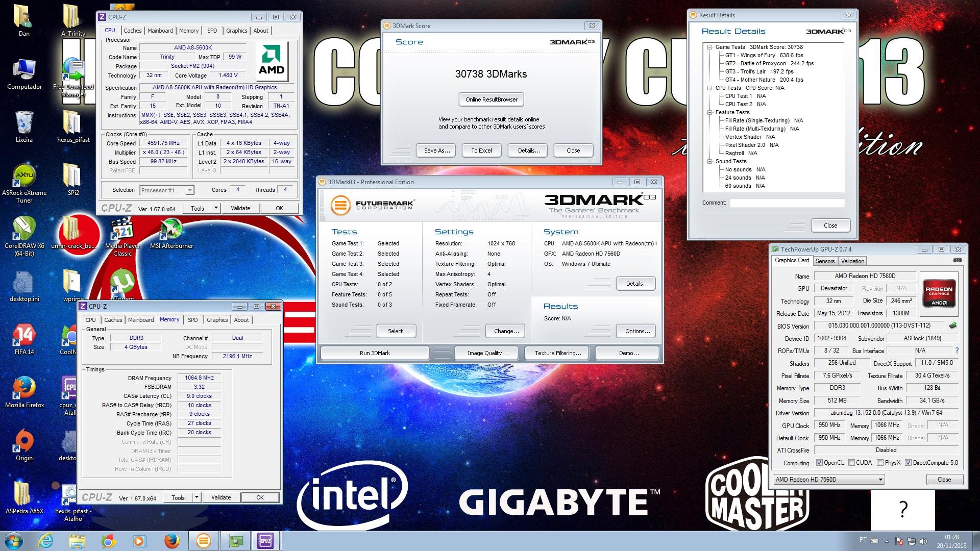
Task: Switch to Validation tab in GPU-Z
Action: (853, 261)
